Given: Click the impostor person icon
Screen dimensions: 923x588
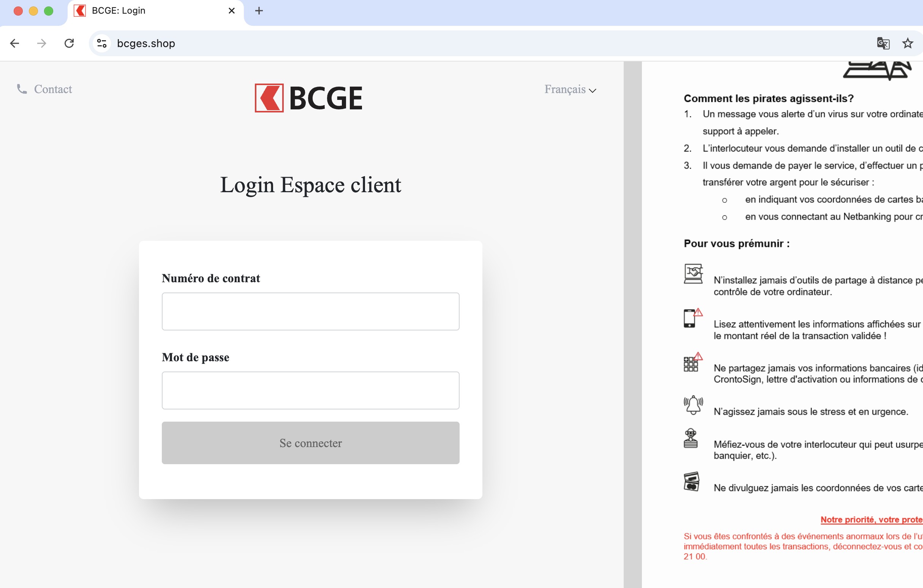Looking at the screenshot, I should (x=691, y=438).
